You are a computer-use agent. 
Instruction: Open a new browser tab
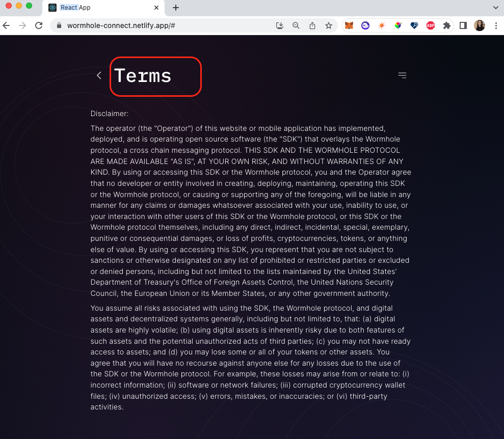click(176, 8)
